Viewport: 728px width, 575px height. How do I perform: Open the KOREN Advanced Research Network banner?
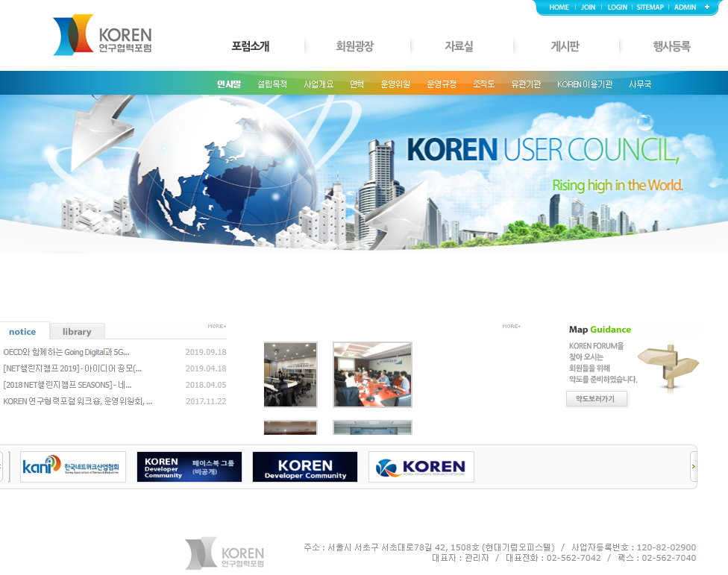coord(421,466)
